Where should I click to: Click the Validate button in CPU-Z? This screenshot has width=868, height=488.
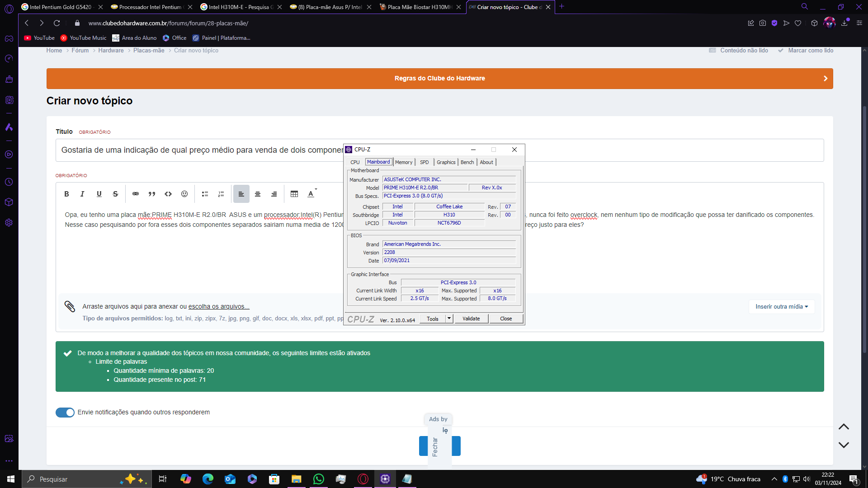471,319
